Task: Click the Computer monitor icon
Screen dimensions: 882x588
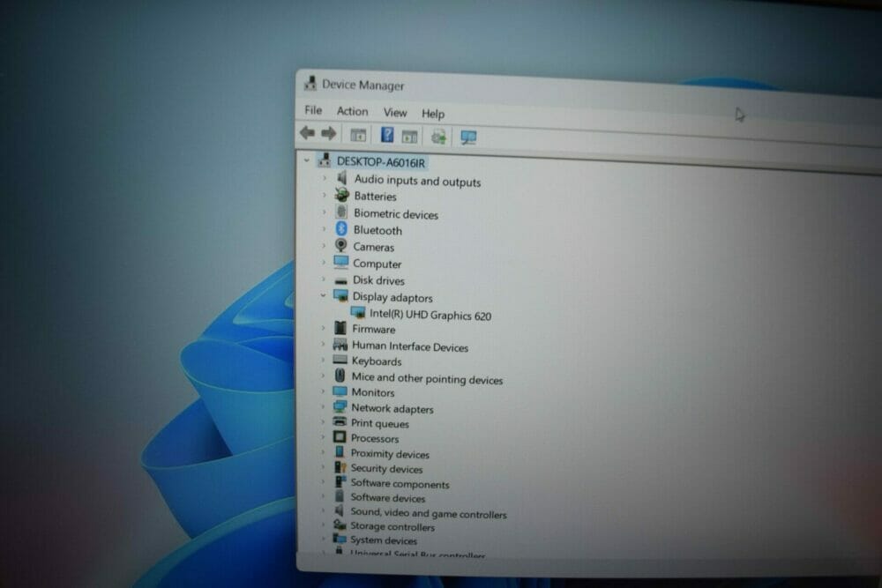Action: click(x=340, y=262)
